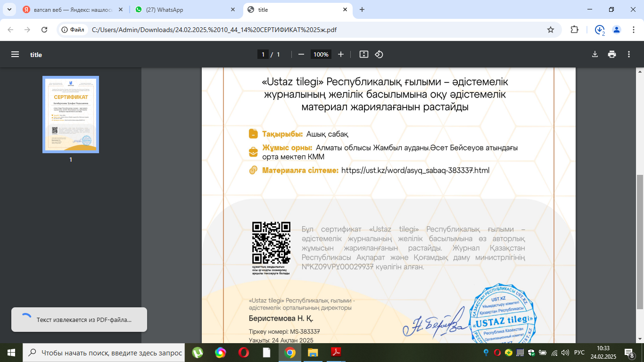Click the PDF vertical scrollbar thumb

(640, 243)
